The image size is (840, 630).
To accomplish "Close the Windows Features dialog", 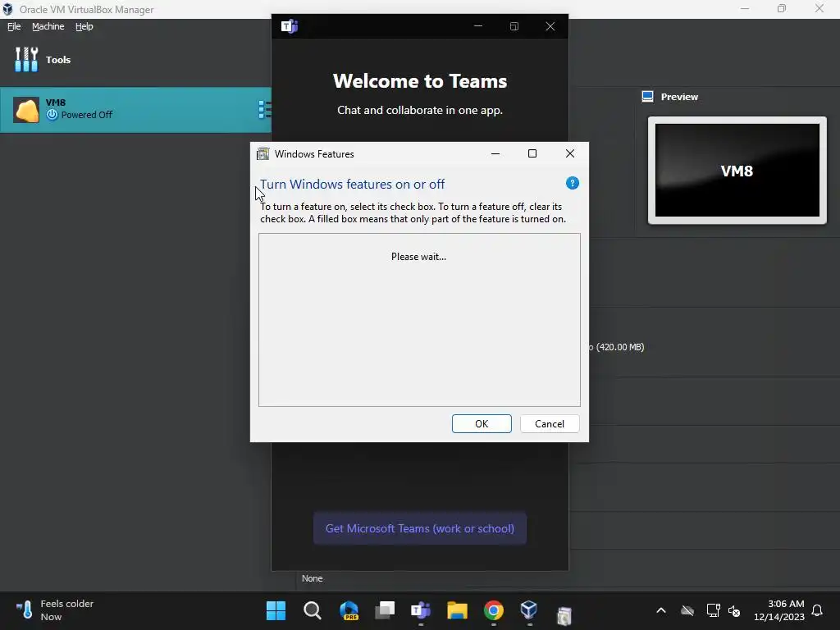I will pyautogui.click(x=570, y=153).
